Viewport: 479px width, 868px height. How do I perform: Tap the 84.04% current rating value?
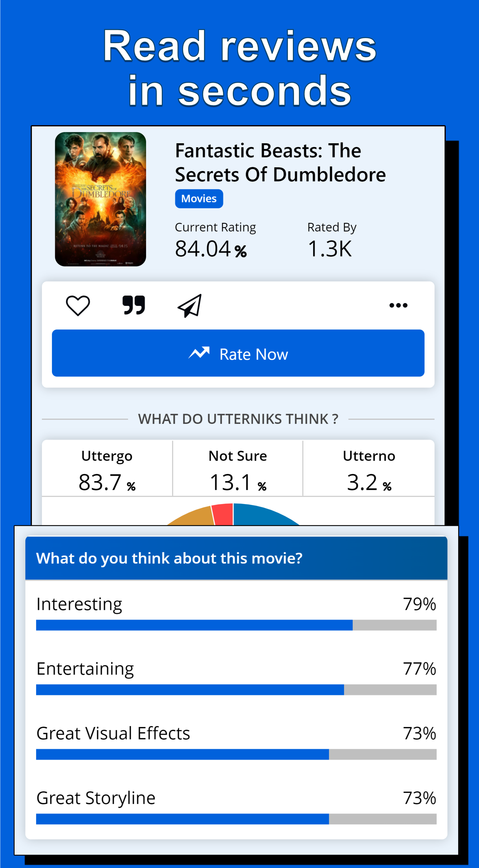pyautogui.click(x=211, y=249)
